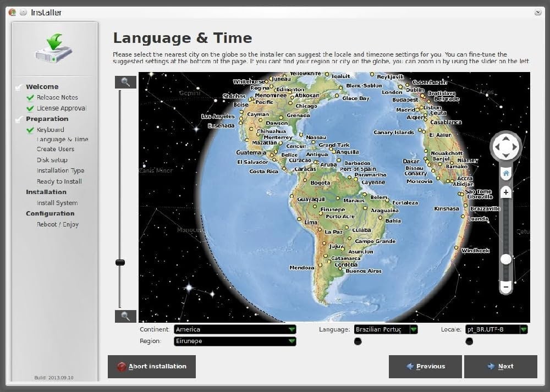Select the Create Users step in sidebar
Viewport: 550px width, 392px height.
point(56,149)
